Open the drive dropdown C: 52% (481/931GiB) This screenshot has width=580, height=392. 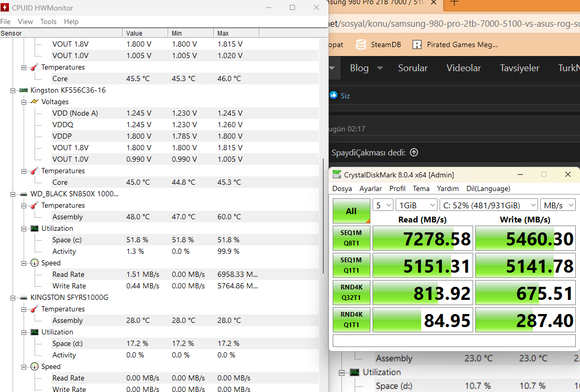[489, 205]
